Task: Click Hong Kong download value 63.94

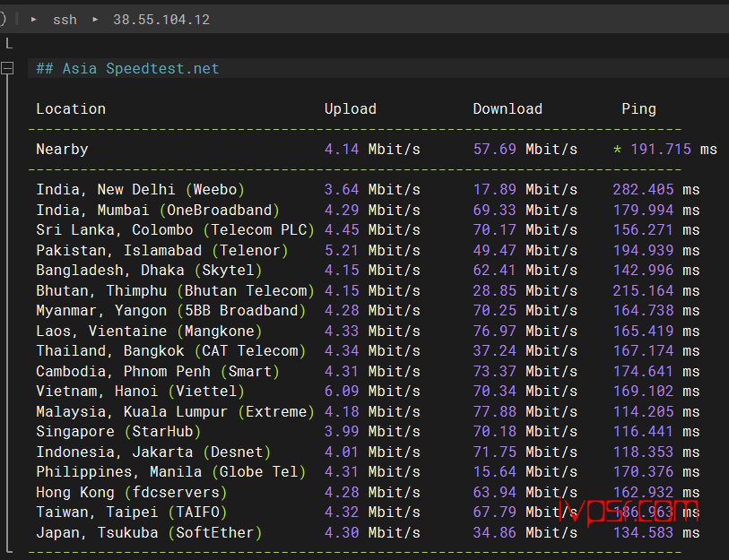Action: pyautogui.click(x=495, y=493)
